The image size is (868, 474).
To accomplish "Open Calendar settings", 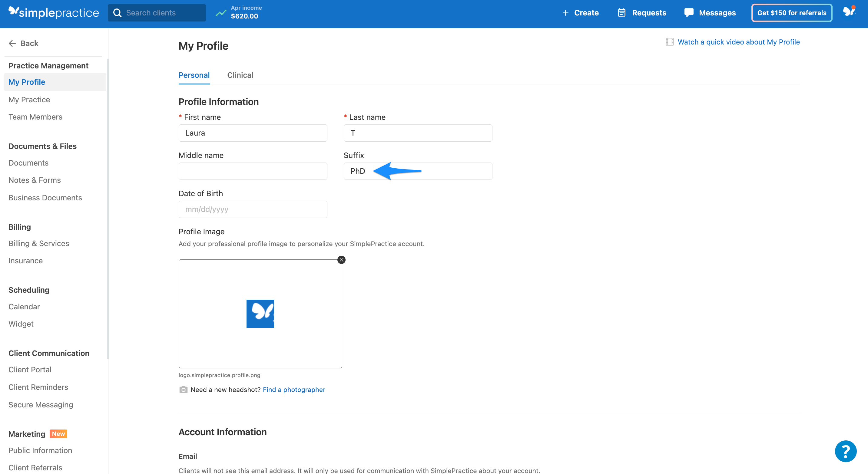I will tap(24, 307).
